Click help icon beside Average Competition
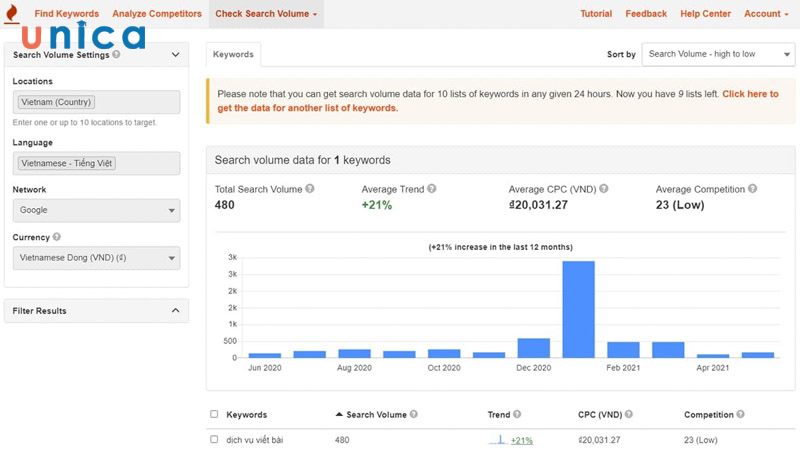The image size is (800, 462). (x=752, y=189)
